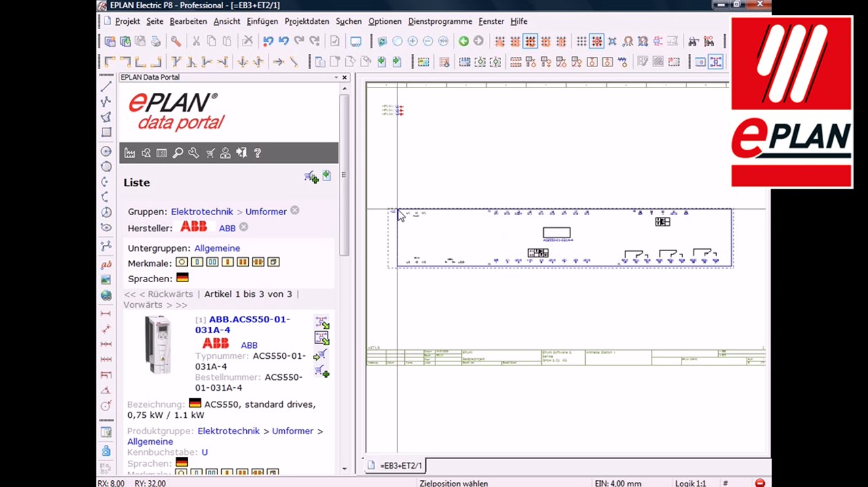Click the wrench settings toolbar icon

(x=176, y=41)
